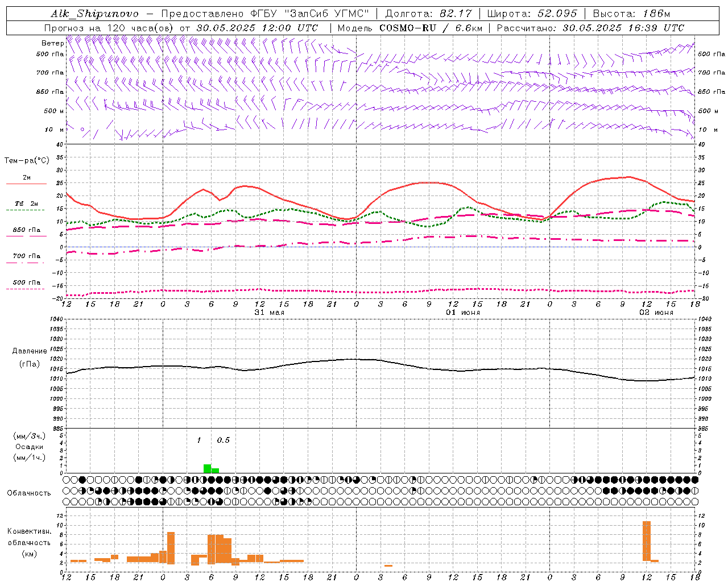Viewport: 728px width, 582px height.
Task: Click the (гПа) pressure unit label
Action: (29, 364)
